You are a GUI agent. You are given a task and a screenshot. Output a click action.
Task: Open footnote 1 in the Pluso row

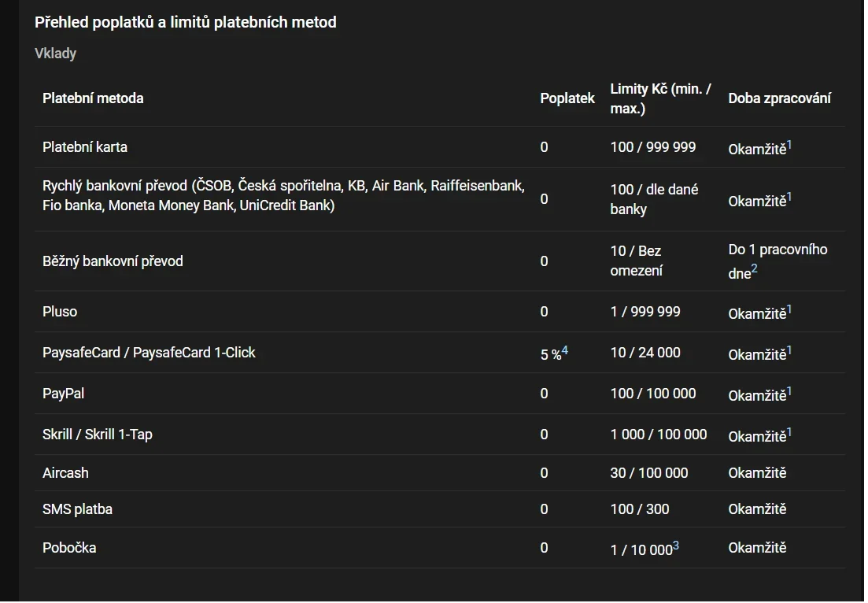pos(789,309)
